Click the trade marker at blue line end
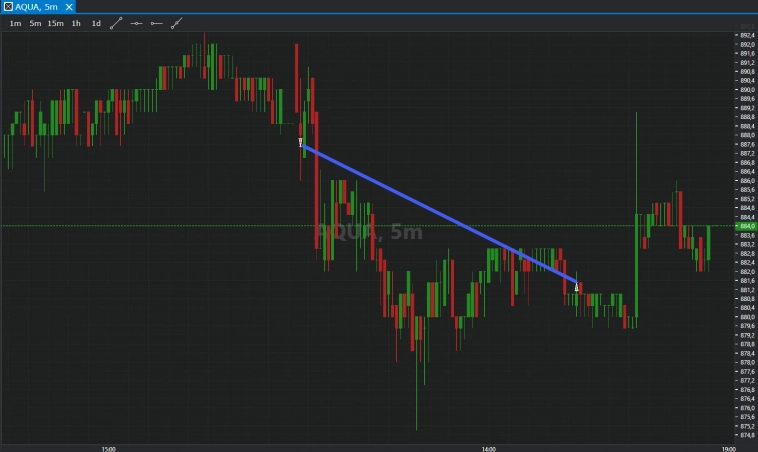The width and height of the screenshot is (758, 452). (x=576, y=287)
